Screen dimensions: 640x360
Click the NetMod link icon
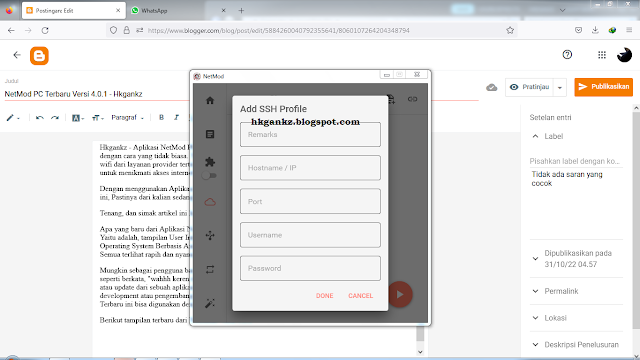[412, 99]
